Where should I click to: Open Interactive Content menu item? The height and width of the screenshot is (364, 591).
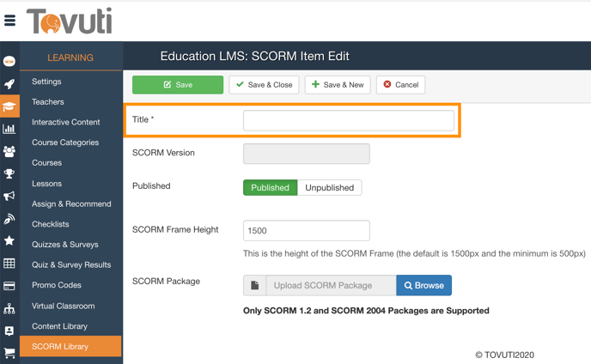point(66,122)
